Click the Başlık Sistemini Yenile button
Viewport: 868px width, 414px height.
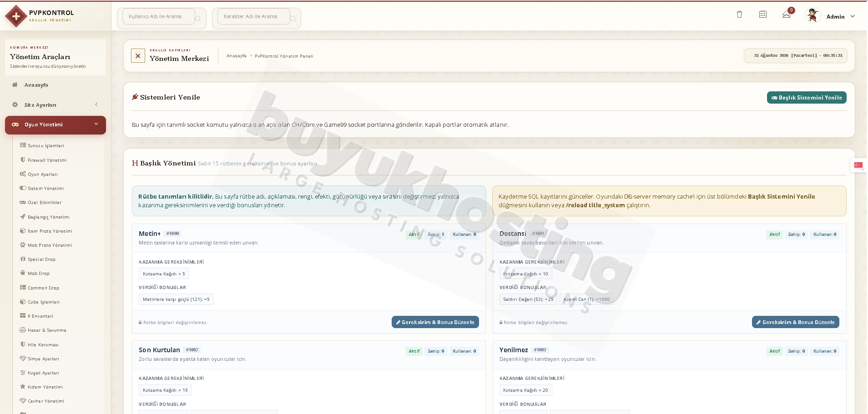tap(807, 98)
